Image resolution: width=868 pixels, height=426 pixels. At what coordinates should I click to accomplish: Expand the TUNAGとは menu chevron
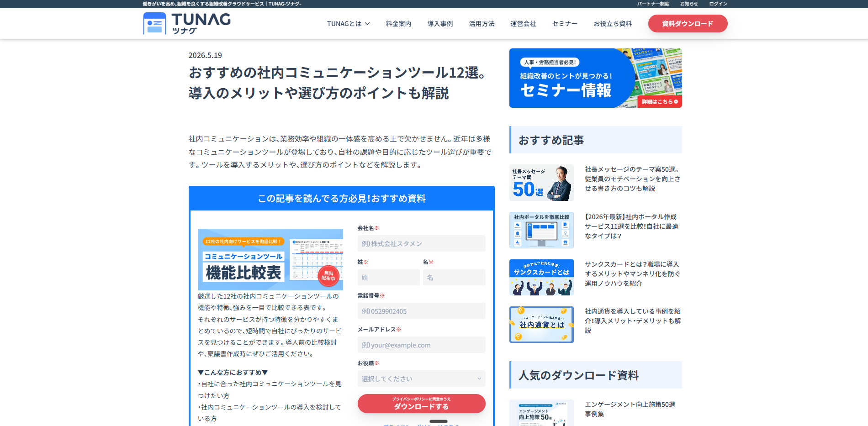pyautogui.click(x=367, y=24)
